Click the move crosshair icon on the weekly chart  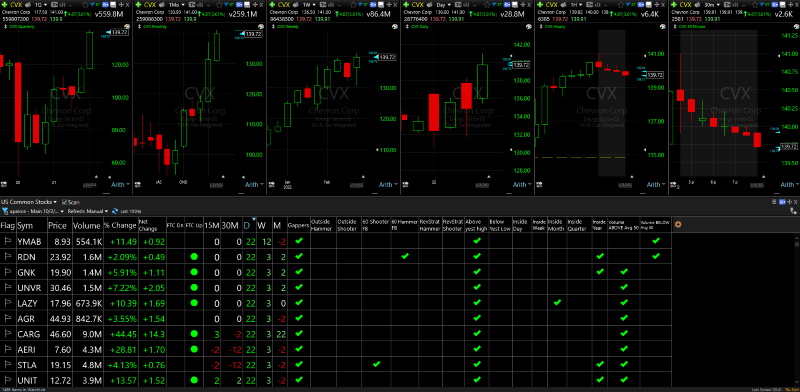point(388,5)
